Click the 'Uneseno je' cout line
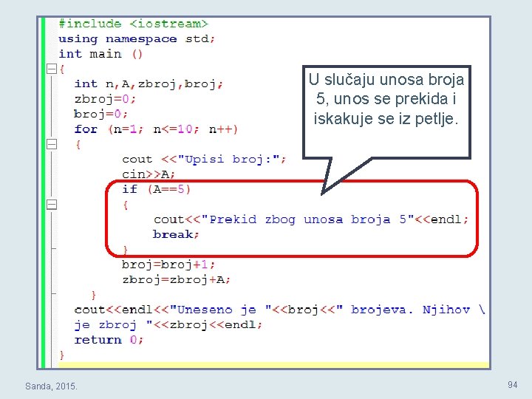Viewport: 532px width, 399px height. tap(280, 310)
